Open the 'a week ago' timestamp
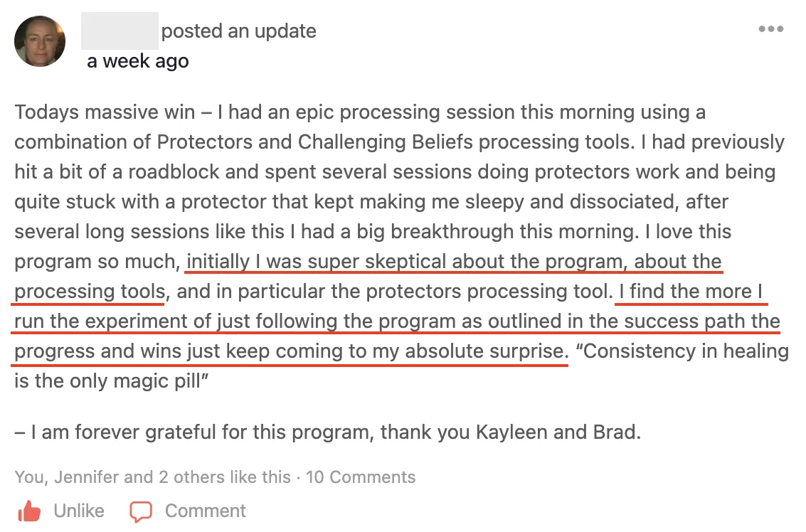 (x=138, y=61)
